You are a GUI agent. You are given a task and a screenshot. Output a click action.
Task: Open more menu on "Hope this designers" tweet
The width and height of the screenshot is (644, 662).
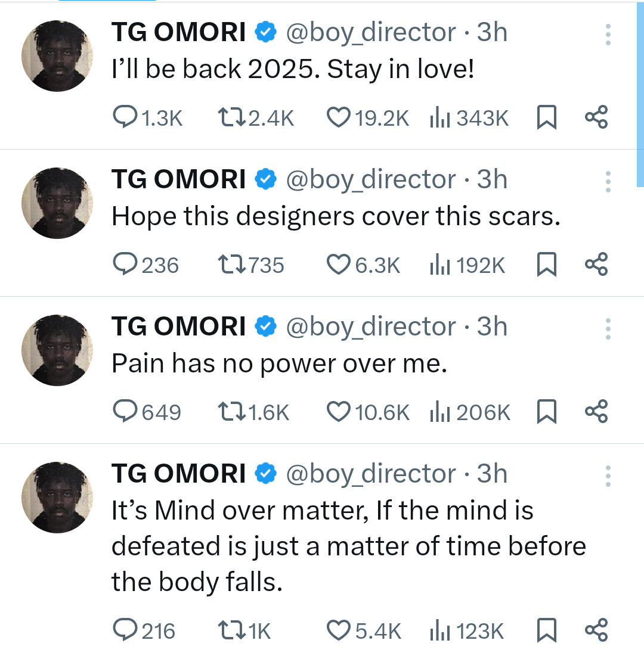(608, 182)
